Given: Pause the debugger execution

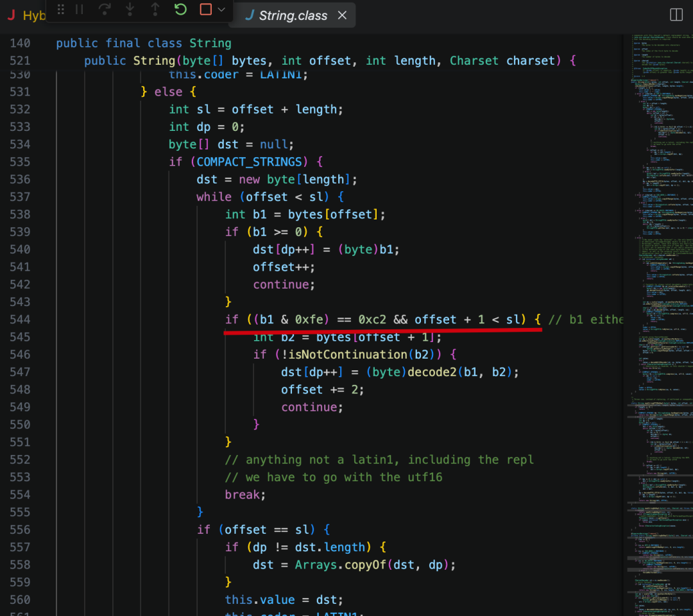Looking at the screenshot, I should click(80, 9).
